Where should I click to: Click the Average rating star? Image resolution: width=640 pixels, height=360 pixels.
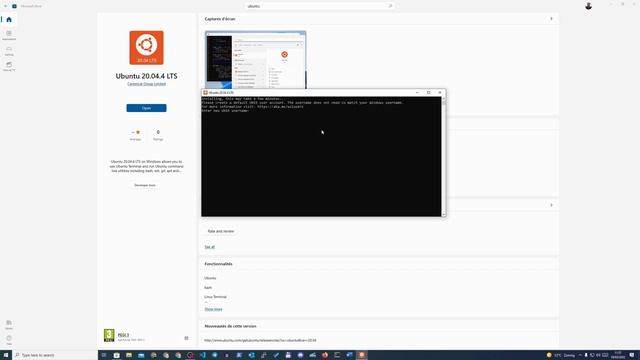pyautogui.click(x=138, y=132)
